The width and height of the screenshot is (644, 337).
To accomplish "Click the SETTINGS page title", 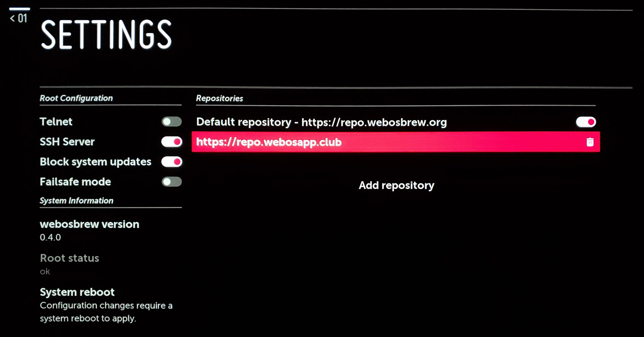I will 106,35.
